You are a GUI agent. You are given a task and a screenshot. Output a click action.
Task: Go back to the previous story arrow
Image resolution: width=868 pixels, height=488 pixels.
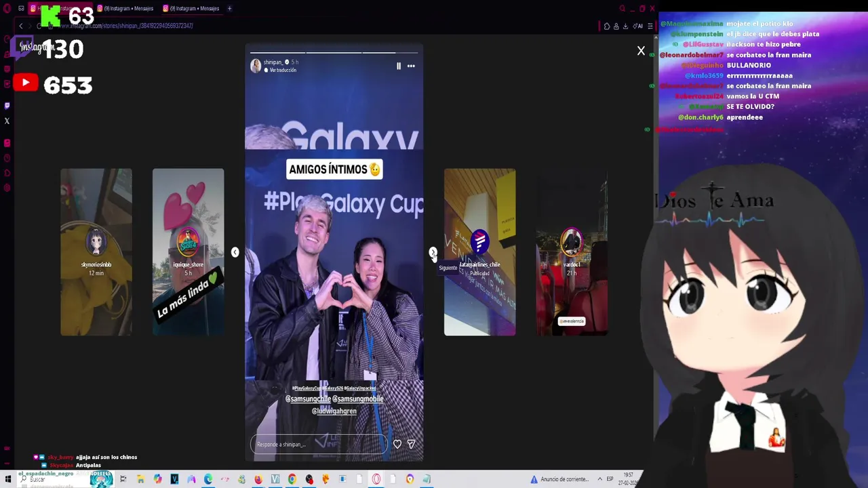click(x=235, y=252)
